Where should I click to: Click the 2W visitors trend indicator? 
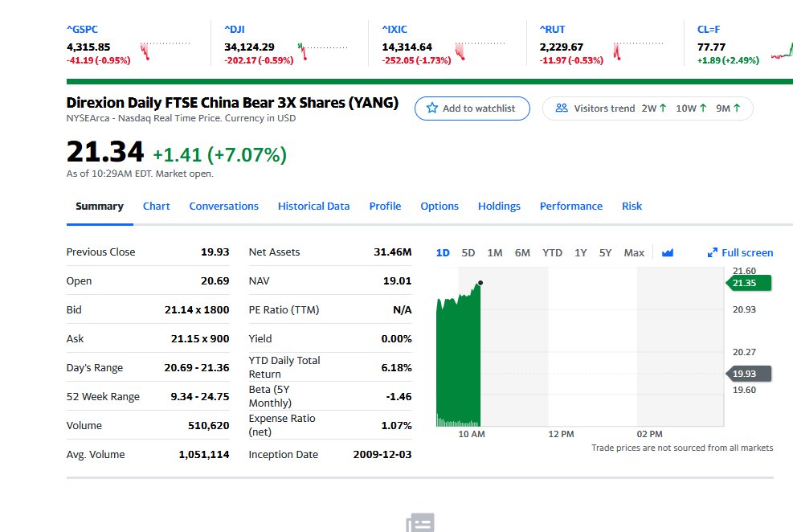pos(654,108)
